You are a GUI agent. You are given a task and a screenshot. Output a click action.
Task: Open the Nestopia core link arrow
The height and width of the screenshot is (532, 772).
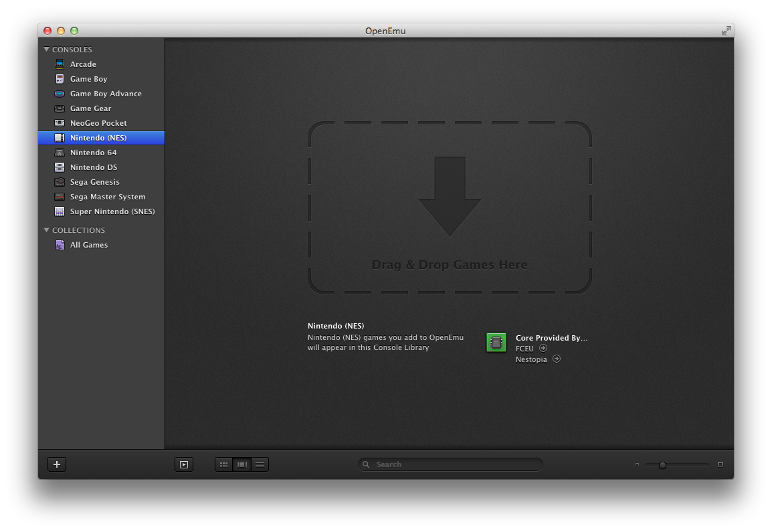pos(557,359)
